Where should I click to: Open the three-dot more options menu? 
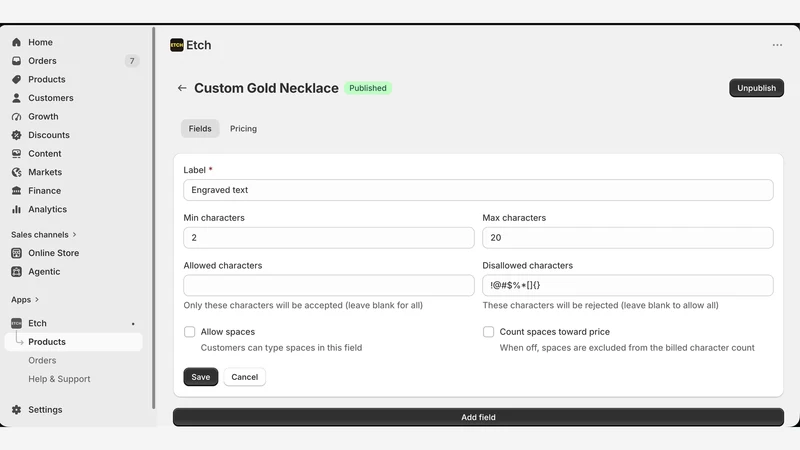tap(777, 45)
